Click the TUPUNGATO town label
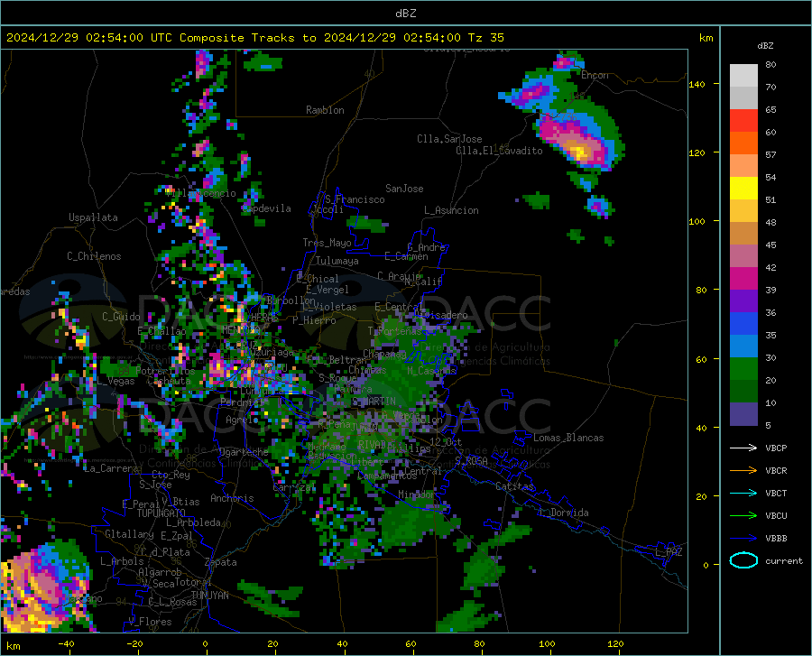Viewport: 812px width, 656px height. click(x=161, y=513)
